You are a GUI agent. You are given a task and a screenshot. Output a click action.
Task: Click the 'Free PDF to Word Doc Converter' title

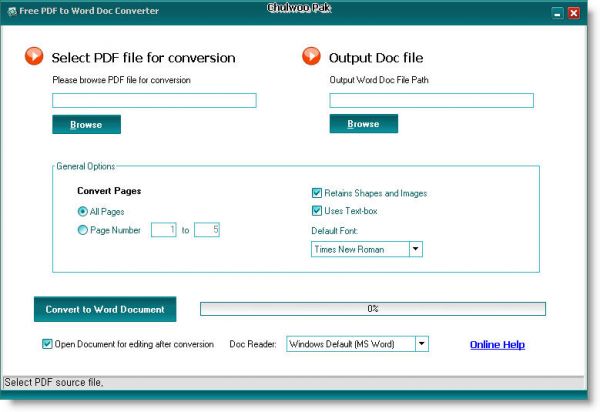pyautogui.click(x=89, y=11)
